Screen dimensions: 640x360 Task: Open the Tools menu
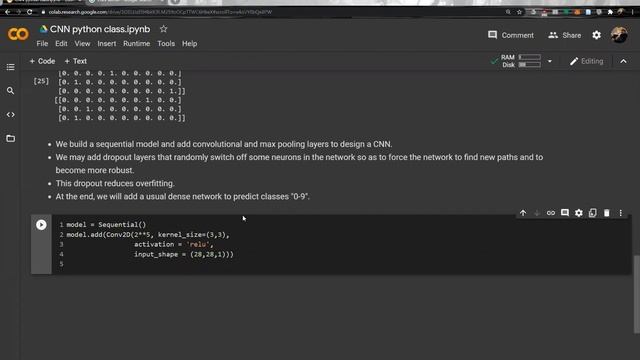point(166,44)
